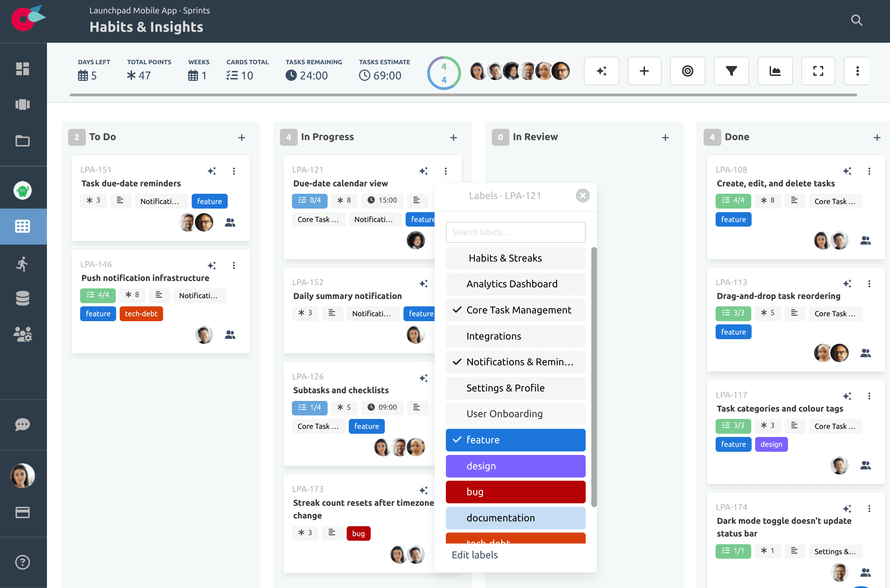
Task: Enter fullscreen board view
Action: click(818, 71)
